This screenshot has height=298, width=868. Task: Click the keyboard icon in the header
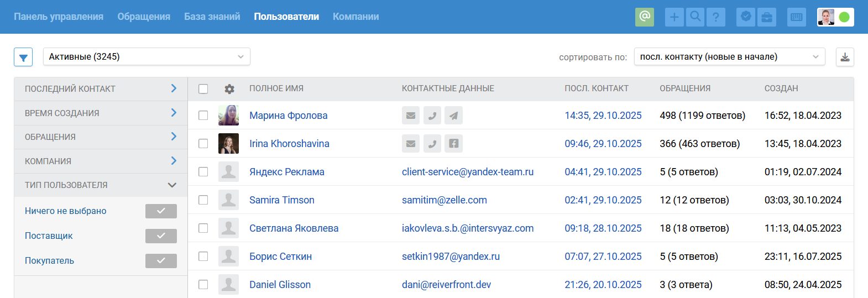point(797,17)
